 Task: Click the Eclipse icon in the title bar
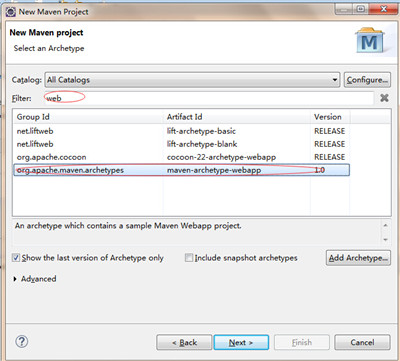(11, 12)
